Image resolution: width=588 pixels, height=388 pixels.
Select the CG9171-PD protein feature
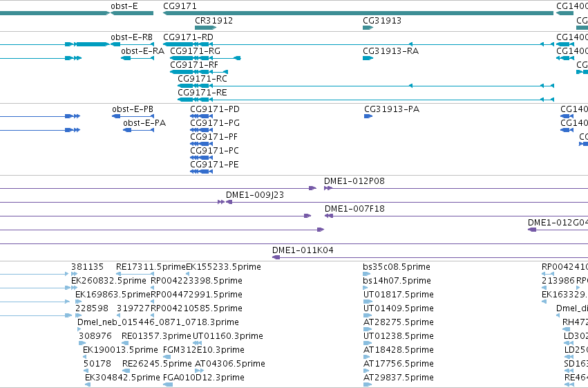click(201, 116)
